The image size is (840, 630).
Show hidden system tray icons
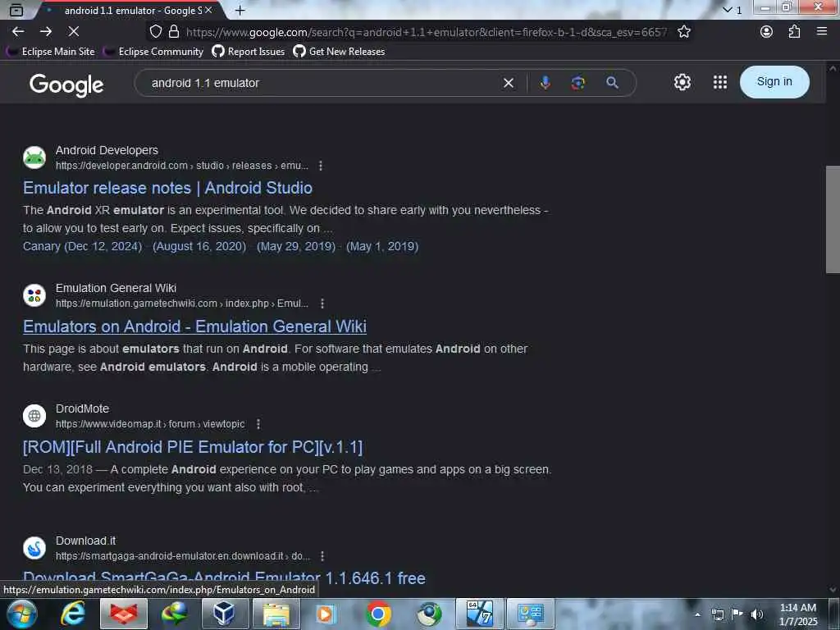[x=697, y=614]
